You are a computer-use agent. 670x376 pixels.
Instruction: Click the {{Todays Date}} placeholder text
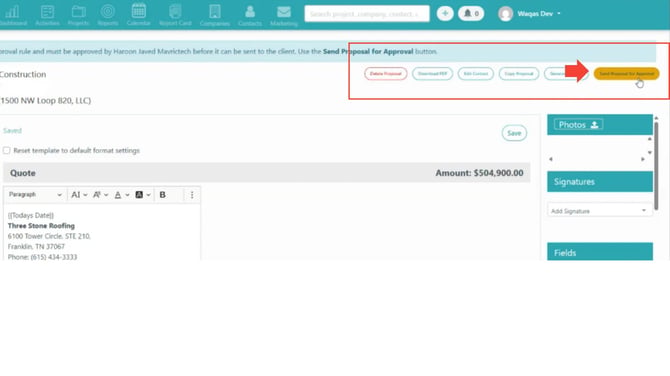tap(31, 215)
